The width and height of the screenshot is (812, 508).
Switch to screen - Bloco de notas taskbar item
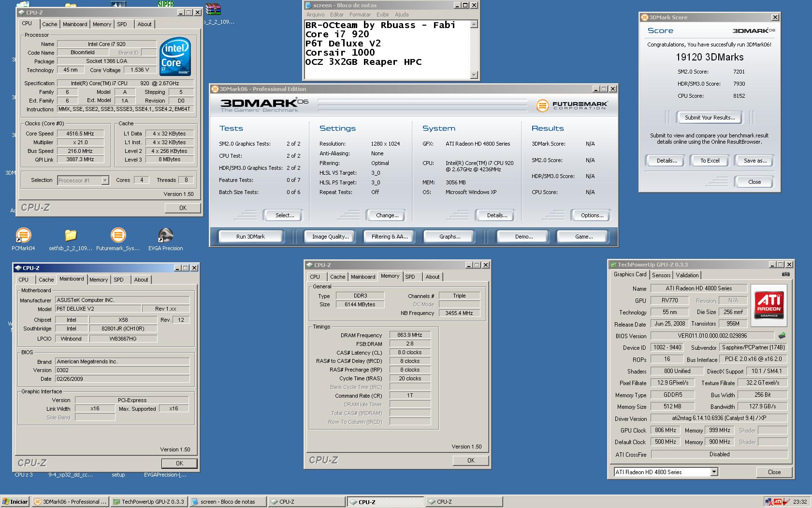(x=228, y=502)
